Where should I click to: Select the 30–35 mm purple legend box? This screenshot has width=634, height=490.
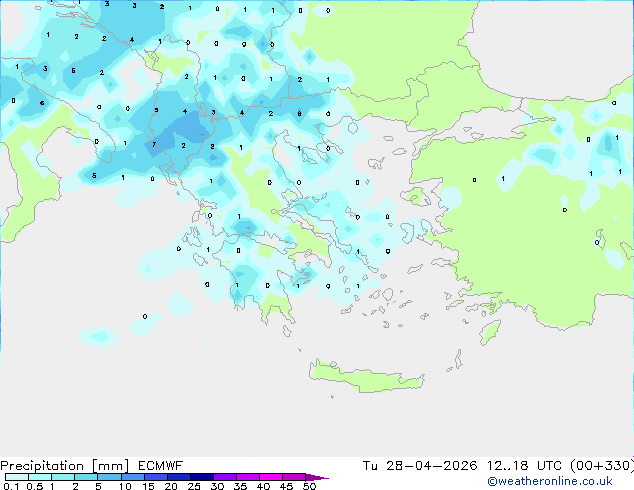click(x=225, y=477)
